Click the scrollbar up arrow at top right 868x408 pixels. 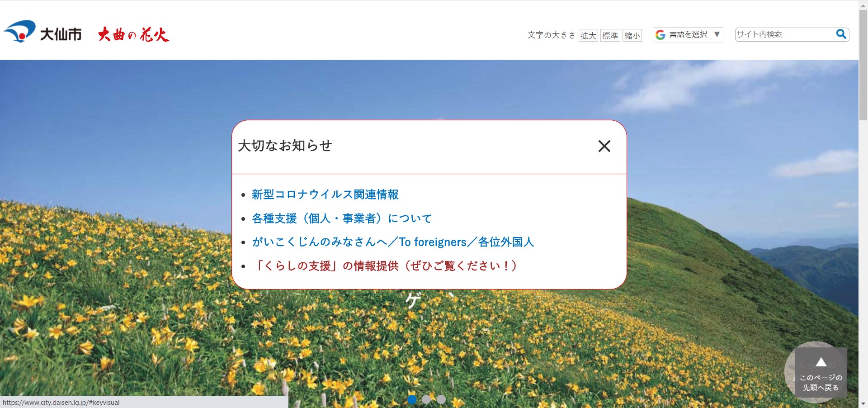863,5
